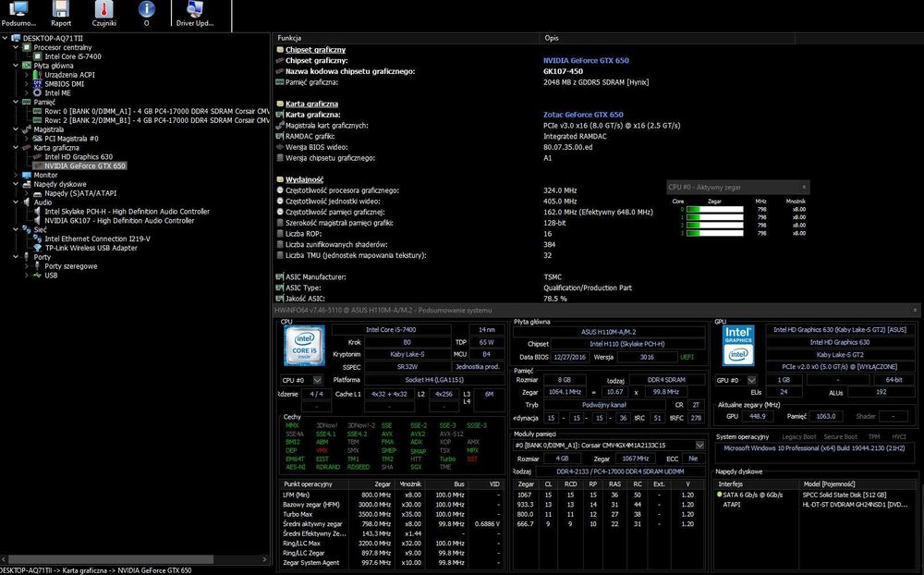The image size is (924, 575).
Task: Click the Intel Core i5-7400 CPU name field
Action: pyautogui.click(x=391, y=330)
